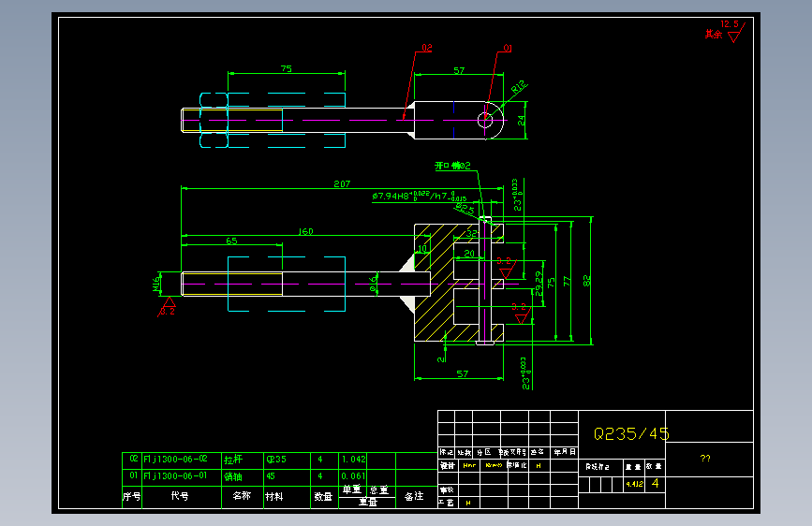
Task: Select the red balloon number 01 at top
Action: [508, 48]
